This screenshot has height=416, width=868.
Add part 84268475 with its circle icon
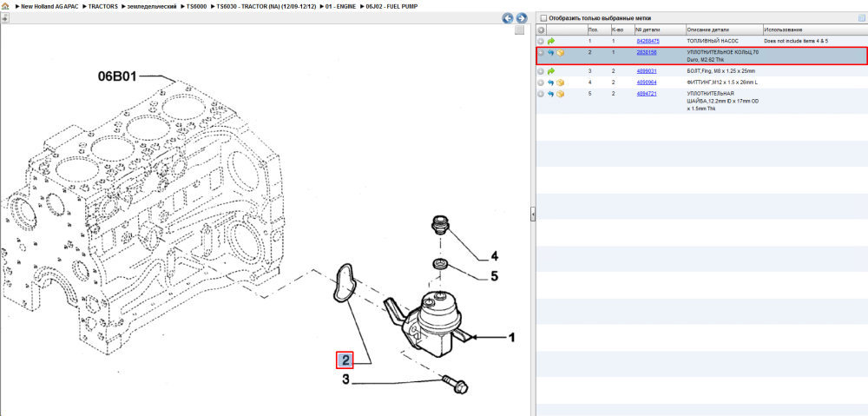541,42
